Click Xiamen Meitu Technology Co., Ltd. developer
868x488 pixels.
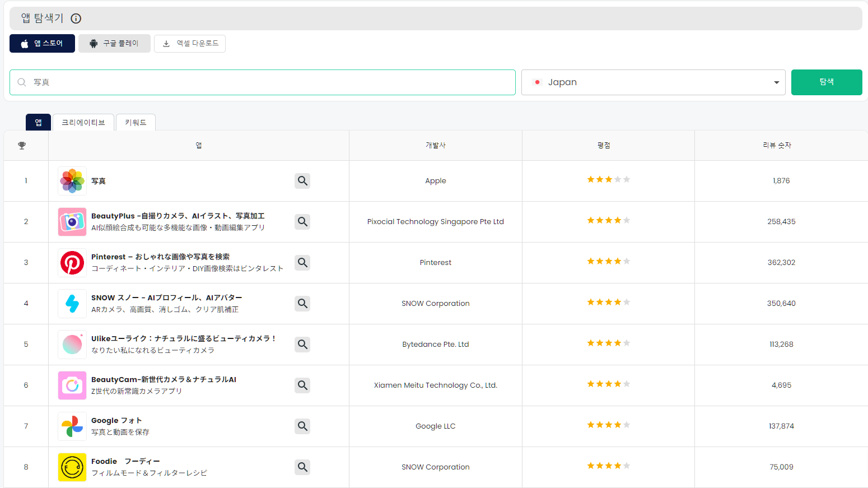[x=436, y=385]
